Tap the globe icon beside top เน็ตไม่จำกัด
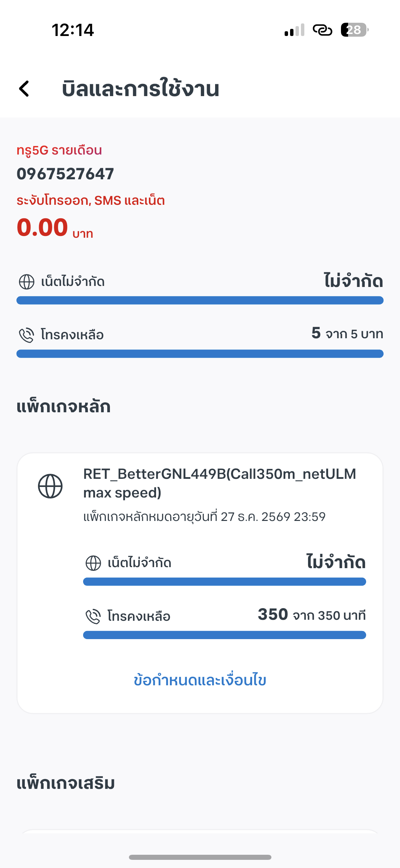 26,282
